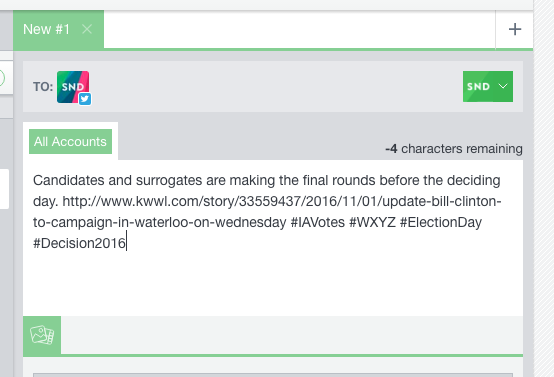Click the #WXYZ hashtag in message
The image size is (554, 377).
point(372,223)
